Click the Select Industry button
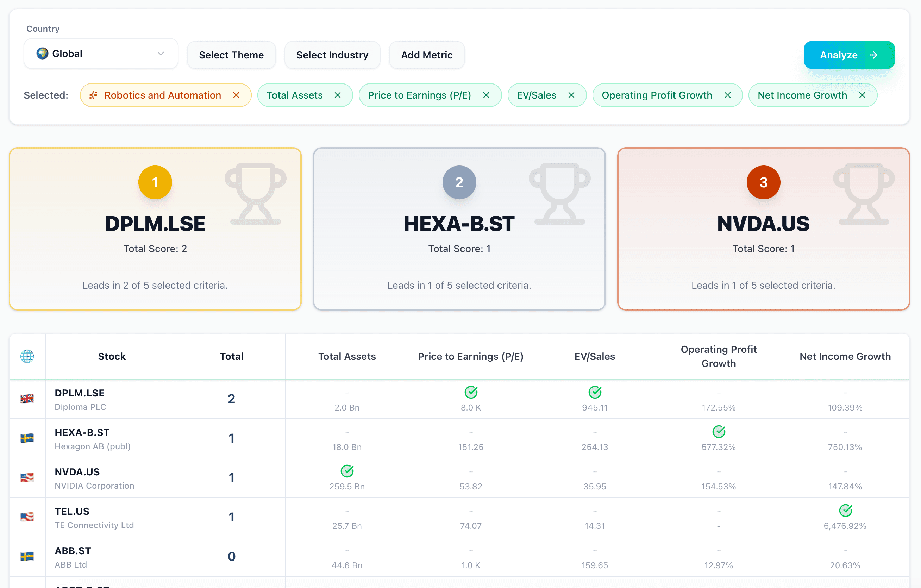Image resolution: width=921 pixels, height=588 pixels. (332, 55)
